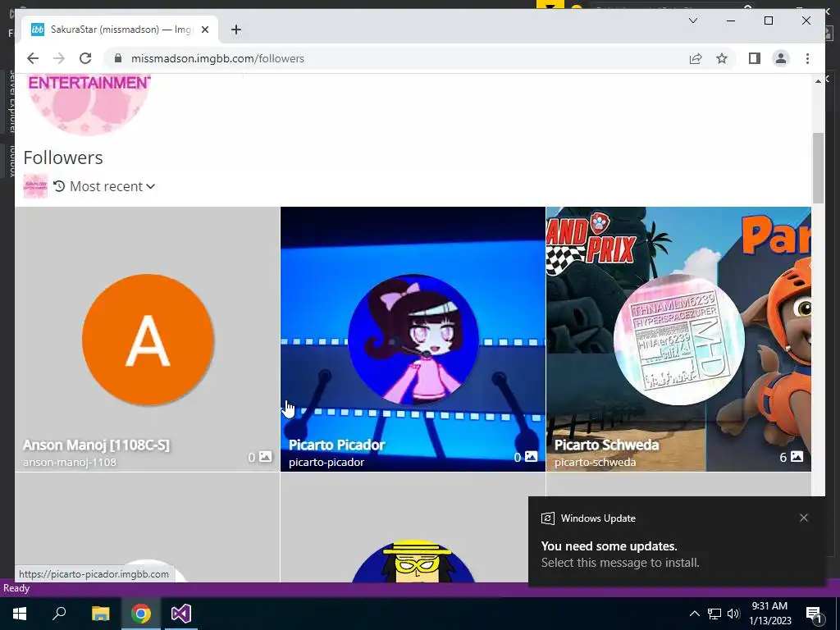View site lock security info
Image resolution: width=840 pixels, height=630 pixels.
click(x=118, y=58)
